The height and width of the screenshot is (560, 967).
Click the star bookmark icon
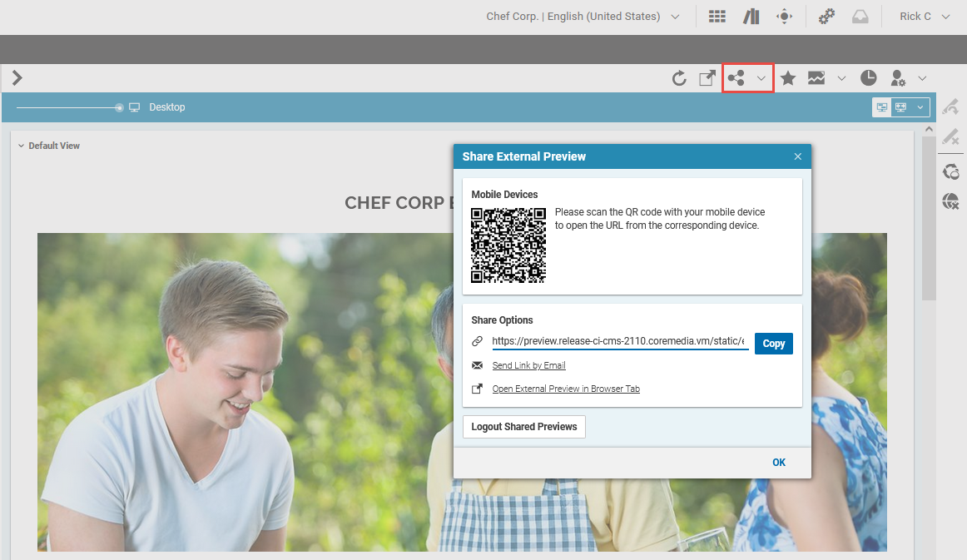(788, 78)
